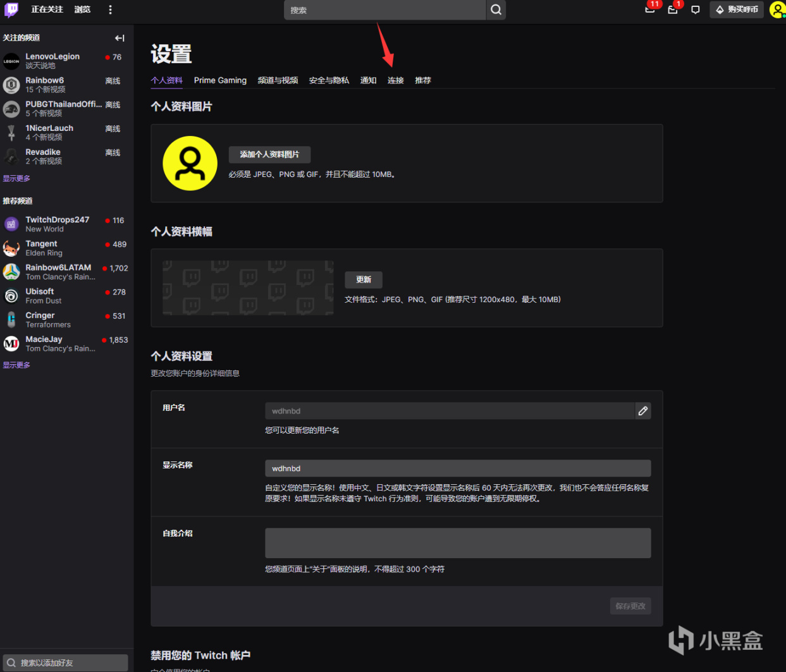Click Tangent channel avatar

pyautogui.click(x=11, y=248)
